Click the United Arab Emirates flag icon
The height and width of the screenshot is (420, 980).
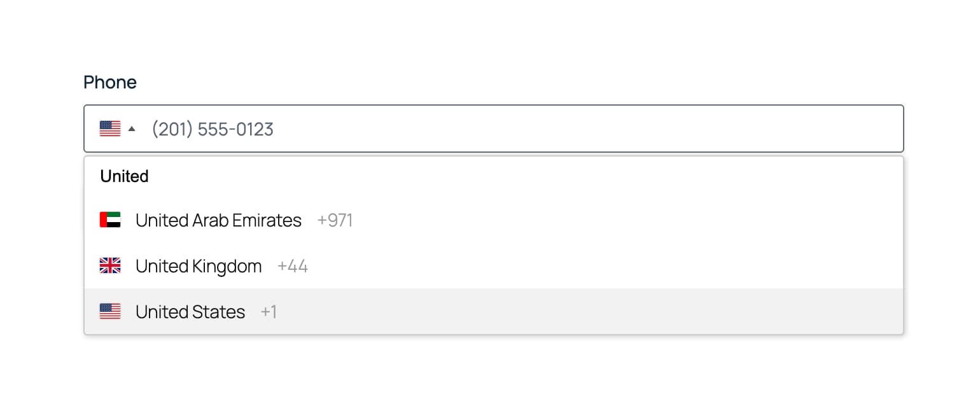click(110, 220)
